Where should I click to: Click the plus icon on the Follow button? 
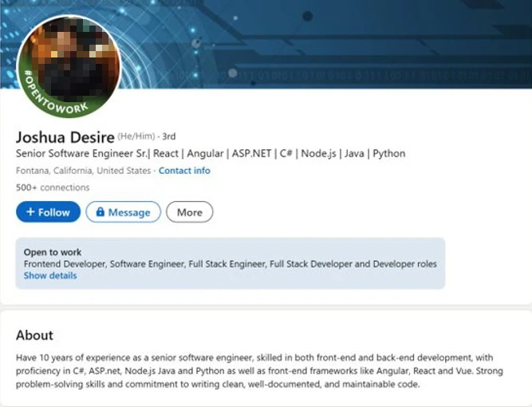click(30, 212)
